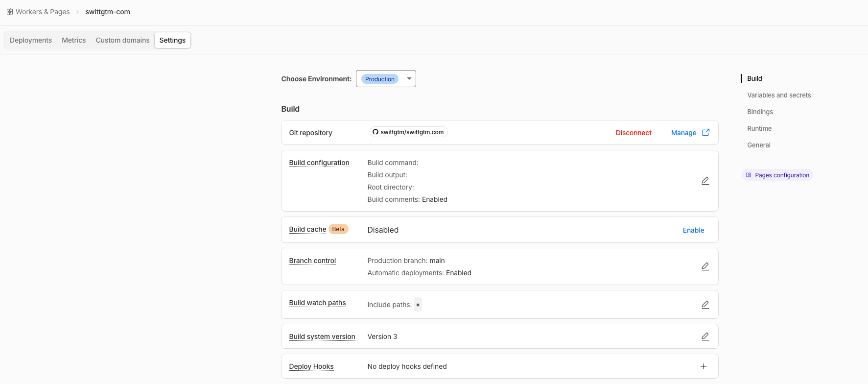The height and width of the screenshot is (384, 868).
Task: Edit the Build configuration with pencil icon
Action: coord(705,181)
